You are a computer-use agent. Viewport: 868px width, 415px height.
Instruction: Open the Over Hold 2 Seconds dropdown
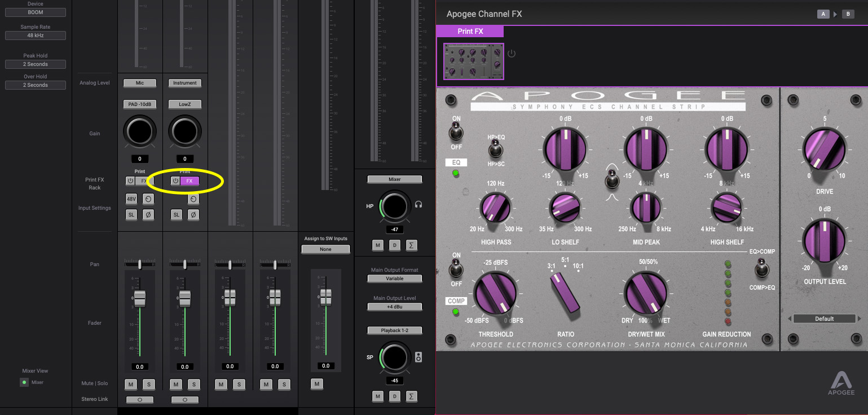[x=36, y=85]
